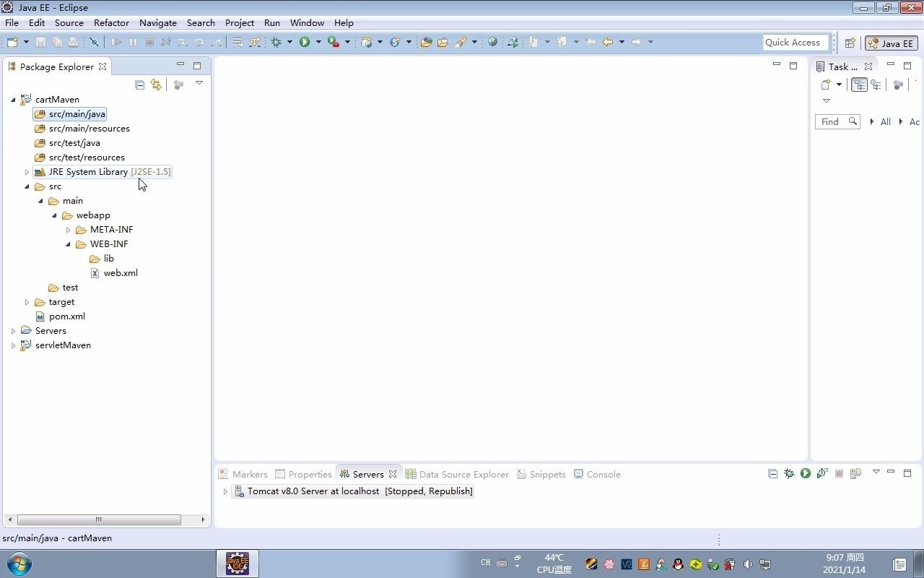Click the Debug bug icon in main toolbar
924x578 pixels.
click(x=276, y=42)
